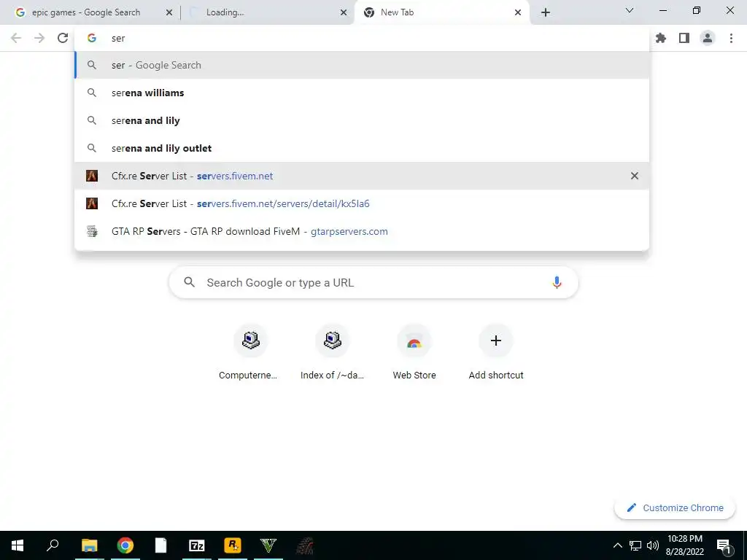Open the Windows Start menu

click(x=18, y=545)
